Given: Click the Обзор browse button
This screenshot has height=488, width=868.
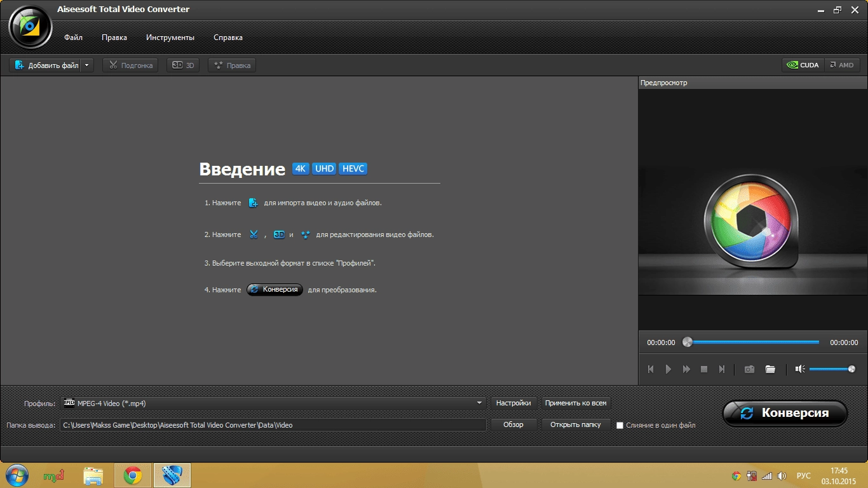Looking at the screenshot, I should click(513, 424).
